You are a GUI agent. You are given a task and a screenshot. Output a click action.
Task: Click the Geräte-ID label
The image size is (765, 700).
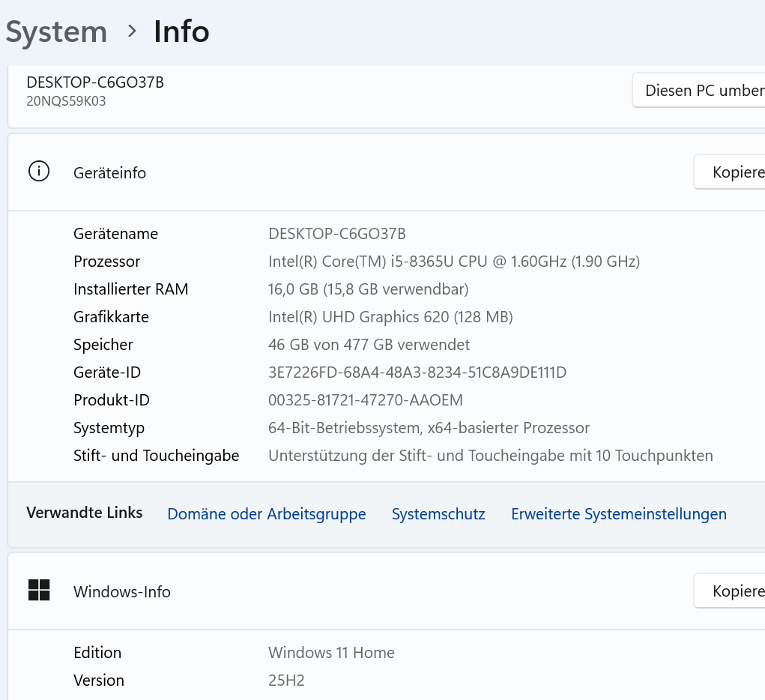pyautogui.click(x=107, y=372)
